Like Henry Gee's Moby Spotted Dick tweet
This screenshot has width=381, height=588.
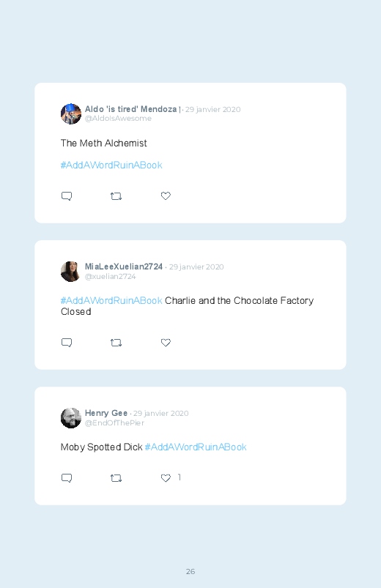[166, 477]
